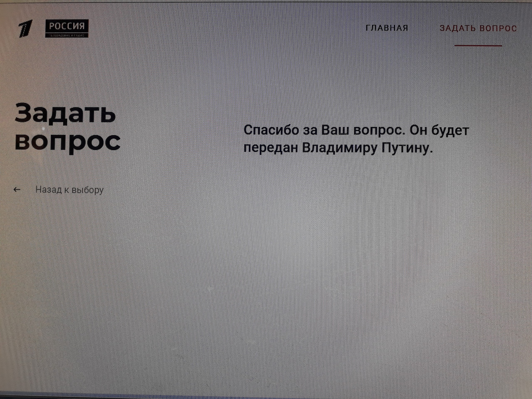The image size is (532, 399).
Task: Click the word передан in second line
Action: pyautogui.click(x=271, y=148)
